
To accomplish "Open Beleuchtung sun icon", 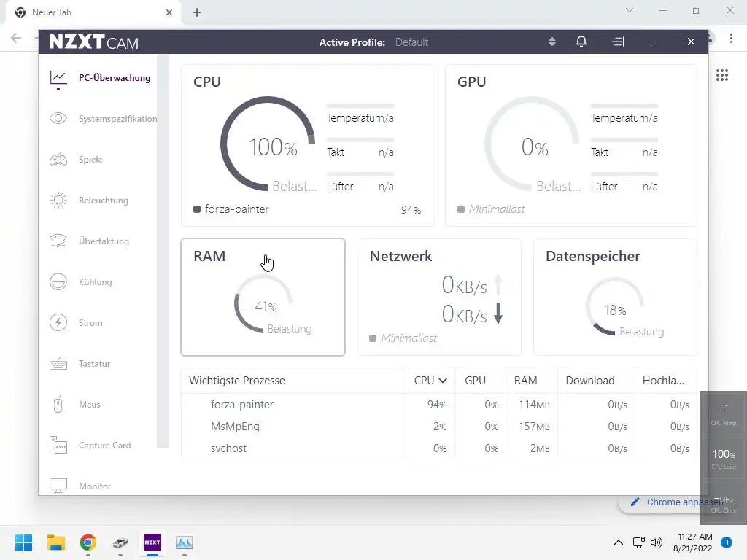I will [58, 201].
